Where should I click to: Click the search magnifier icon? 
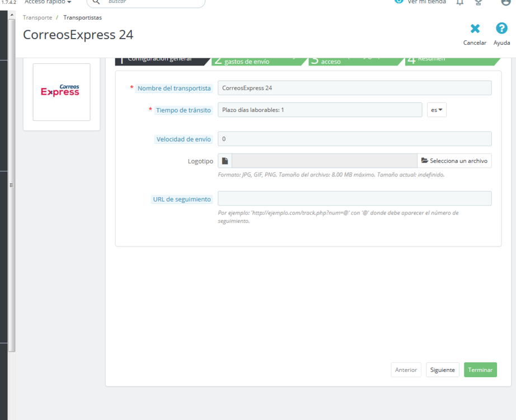[x=95, y=3]
